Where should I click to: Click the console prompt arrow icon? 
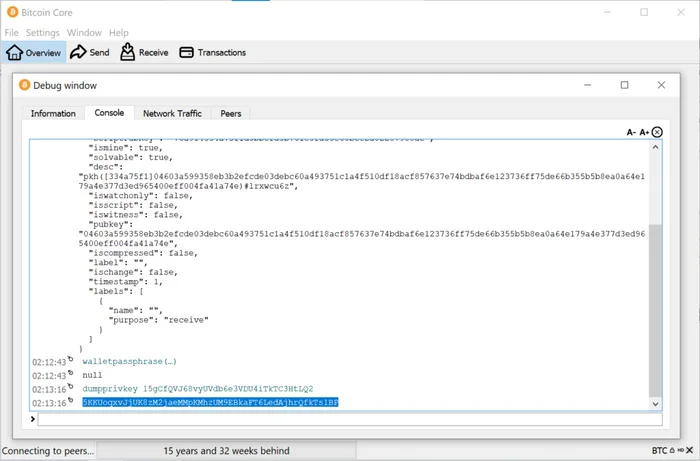coord(33,419)
